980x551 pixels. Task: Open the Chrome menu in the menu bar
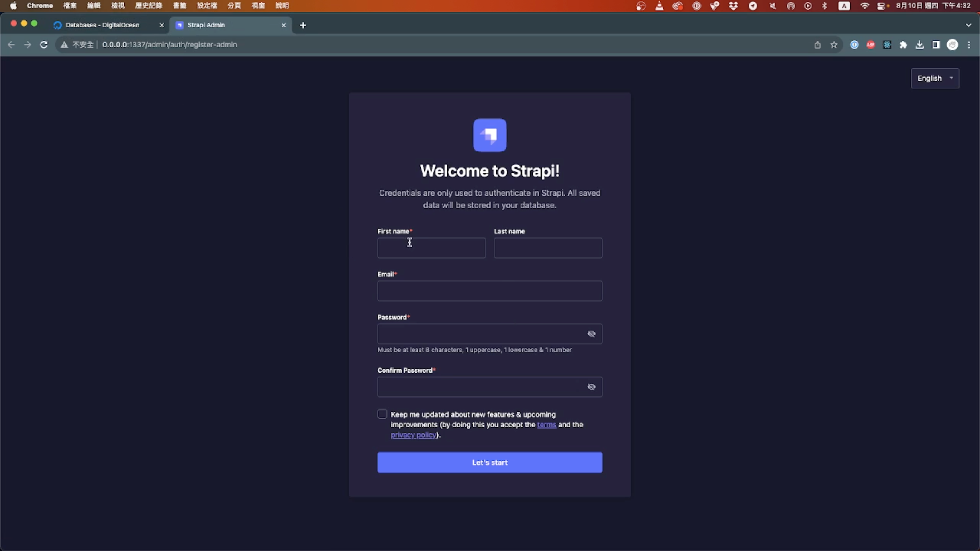(40, 5)
